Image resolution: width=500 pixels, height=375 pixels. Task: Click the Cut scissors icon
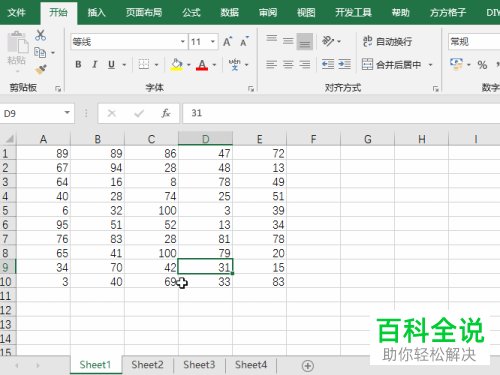tap(40, 35)
